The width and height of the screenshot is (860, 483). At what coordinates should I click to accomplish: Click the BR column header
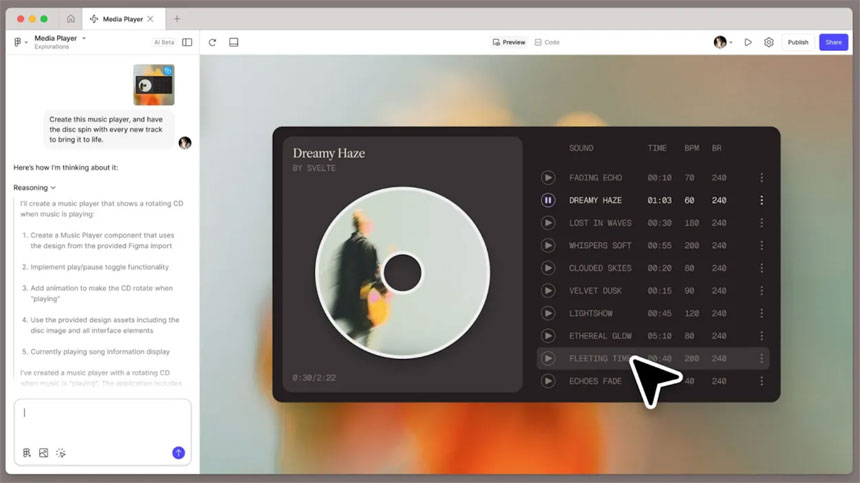[716, 148]
